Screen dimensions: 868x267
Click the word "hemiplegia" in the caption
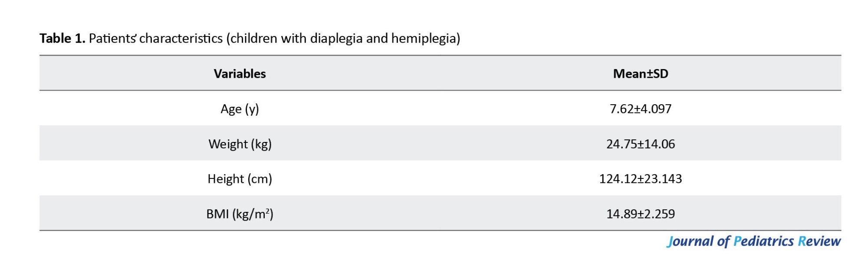coord(425,39)
